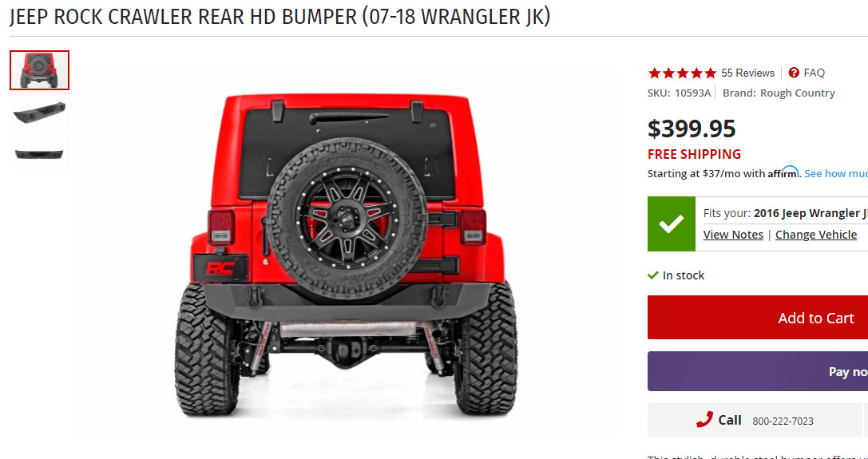Open the FAQ link
The height and width of the screenshot is (459, 868).
click(814, 73)
